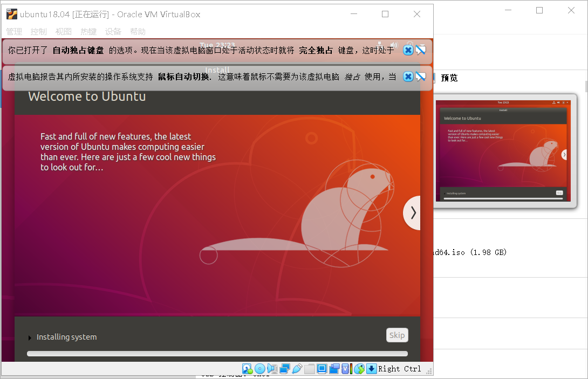Close the background VirtualBox Manager window
The image size is (588, 379).
tap(571, 10)
